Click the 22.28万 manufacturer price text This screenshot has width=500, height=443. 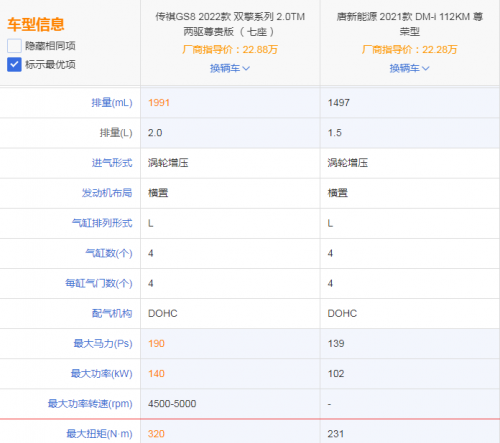[x=440, y=50]
